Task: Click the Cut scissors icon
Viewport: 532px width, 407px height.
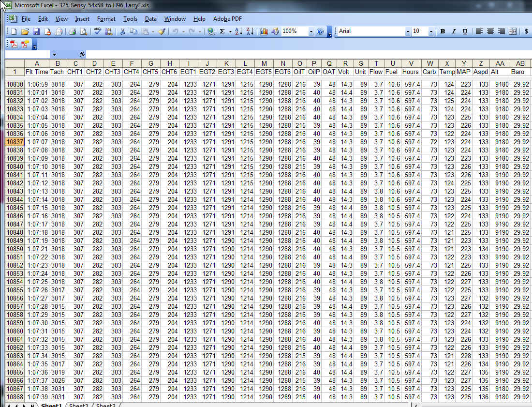Action: tap(122, 31)
